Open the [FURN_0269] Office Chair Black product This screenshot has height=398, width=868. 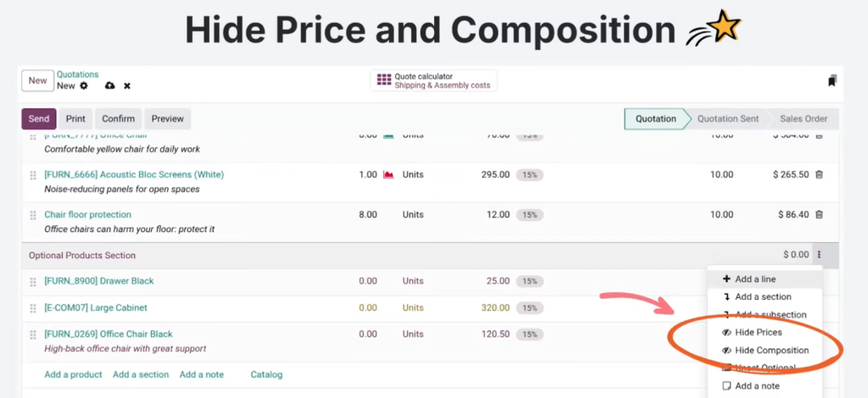(x=108, y=334)
